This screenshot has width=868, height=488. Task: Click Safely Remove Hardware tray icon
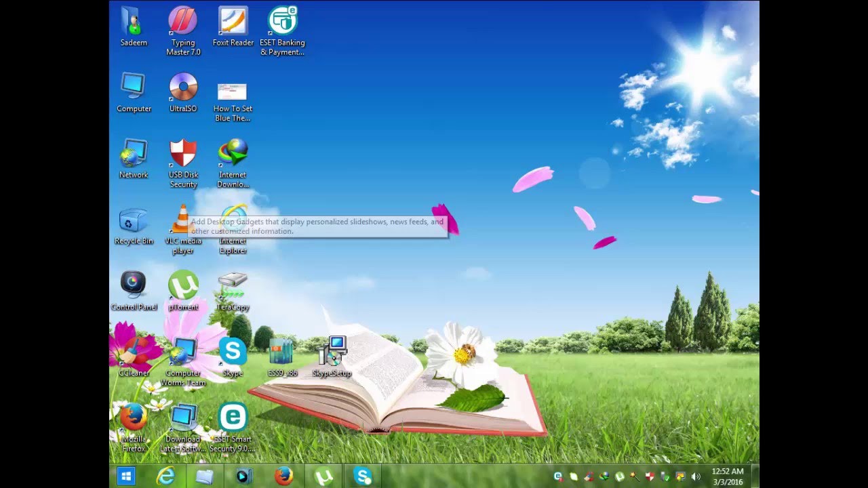click(665, 477)
